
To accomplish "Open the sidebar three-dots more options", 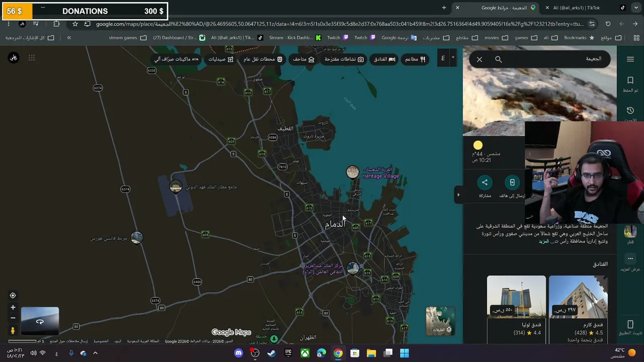I will point(630,259).
